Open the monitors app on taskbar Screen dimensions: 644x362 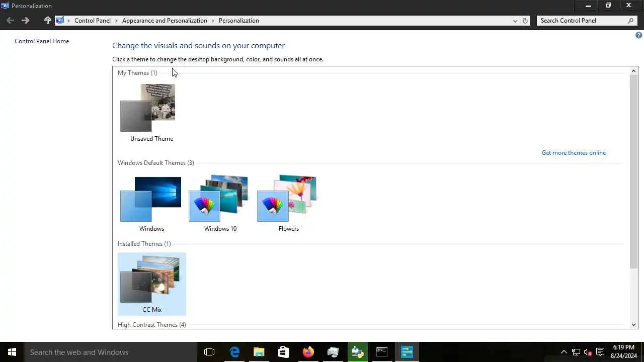tap(333, 352)
